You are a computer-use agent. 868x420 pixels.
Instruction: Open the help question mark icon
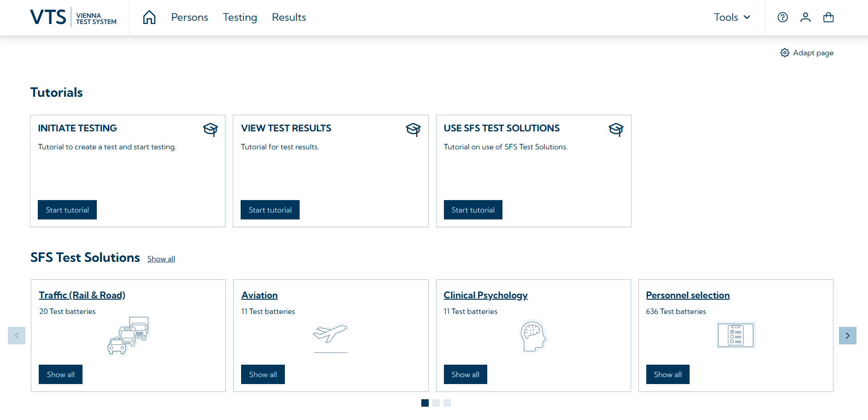[x=782, y=18]
